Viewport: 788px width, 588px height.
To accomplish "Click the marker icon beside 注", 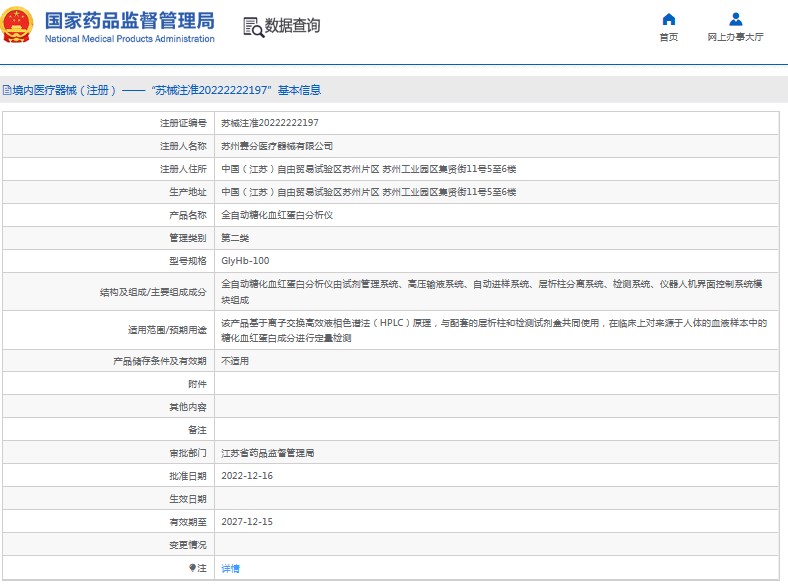I will point(192,568).
